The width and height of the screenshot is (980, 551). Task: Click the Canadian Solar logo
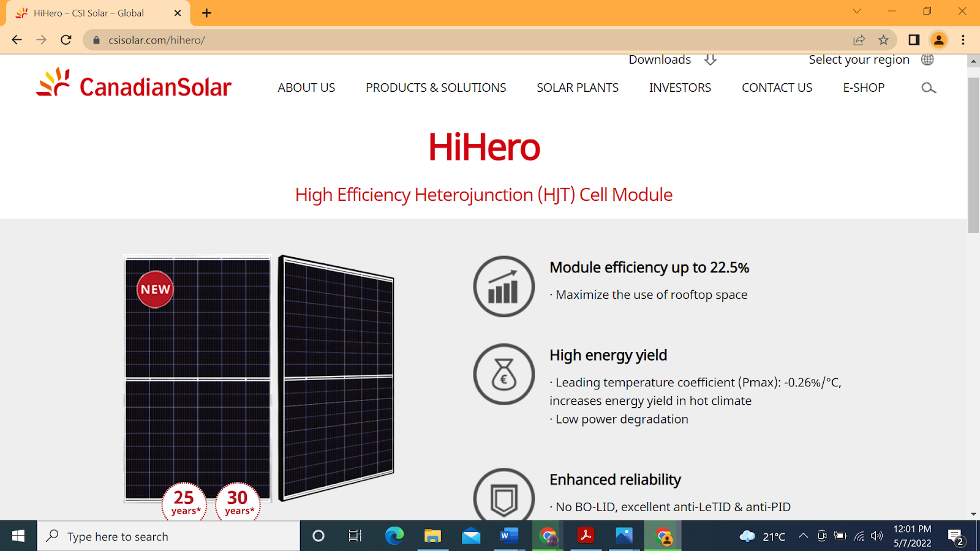tap(134, 84)
